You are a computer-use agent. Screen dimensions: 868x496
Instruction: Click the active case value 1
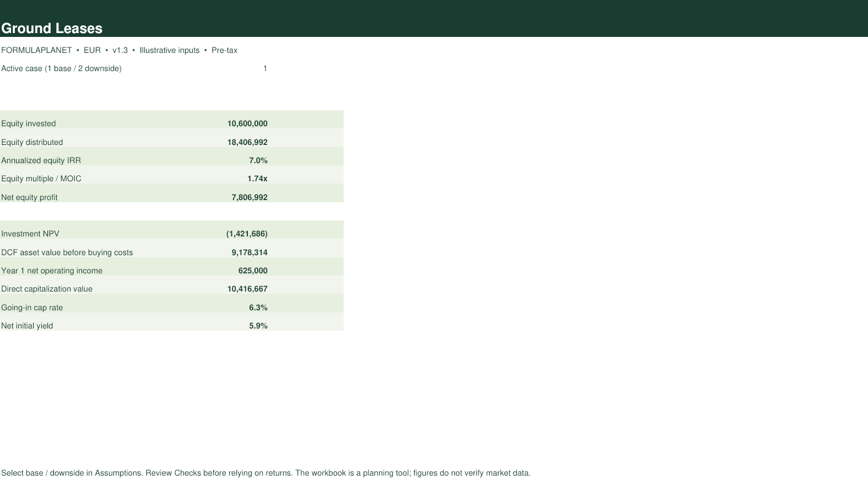pos(265,68)
